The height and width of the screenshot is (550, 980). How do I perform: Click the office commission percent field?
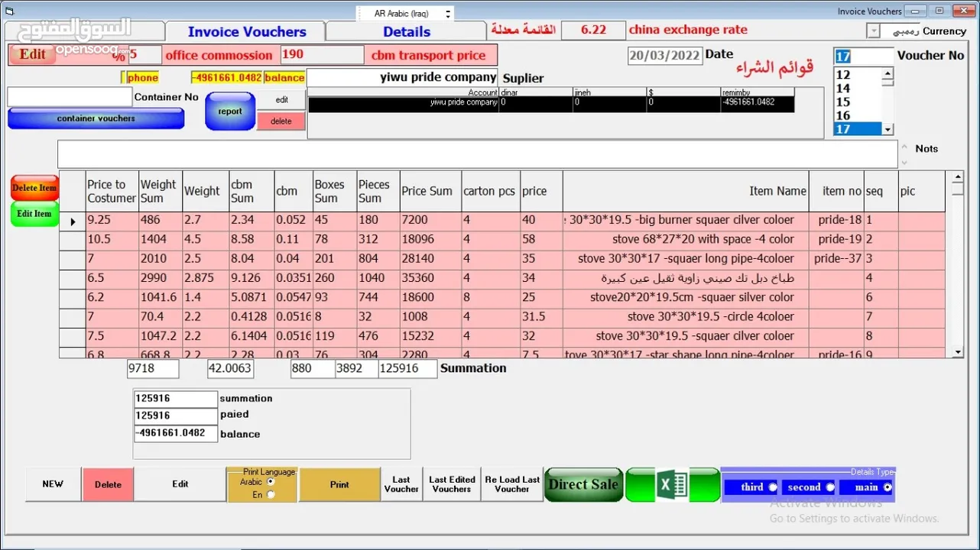pos(144,55)
